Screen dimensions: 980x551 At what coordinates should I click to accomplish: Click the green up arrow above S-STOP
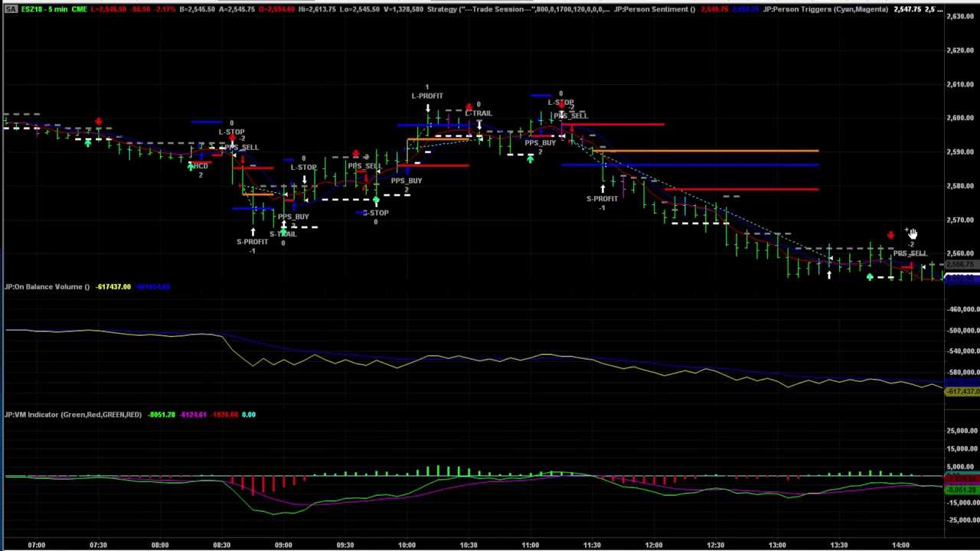coord(375,200)
